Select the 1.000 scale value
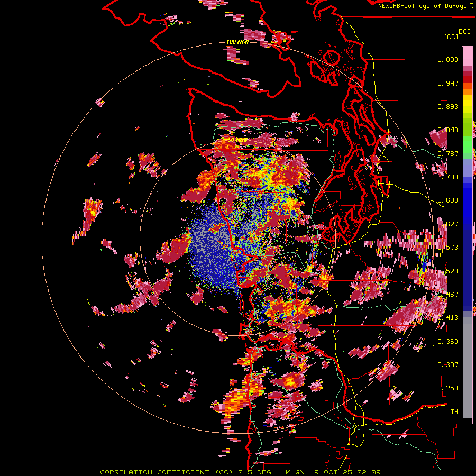This screenshot has height=476, width=476. coord(448,59)
